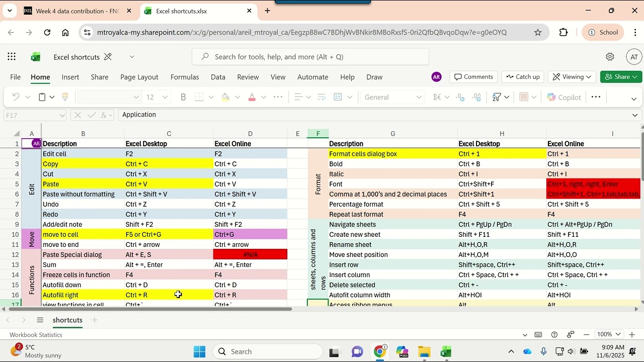
Task: Click the clipboard paste icon
Action: coord(43,97)
